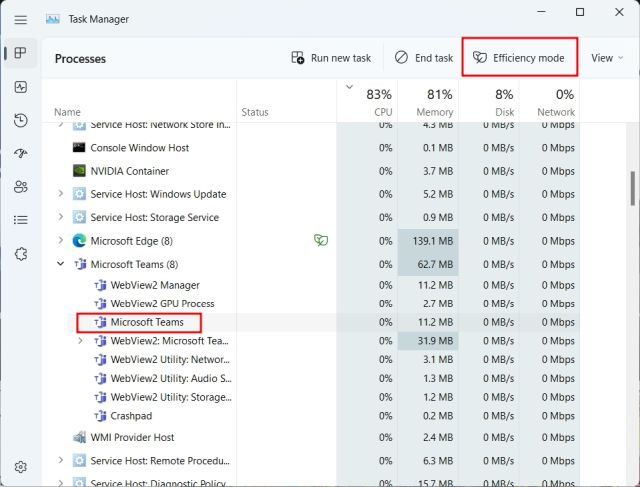Click the Task Manager title bar icon

pos(53,19)
